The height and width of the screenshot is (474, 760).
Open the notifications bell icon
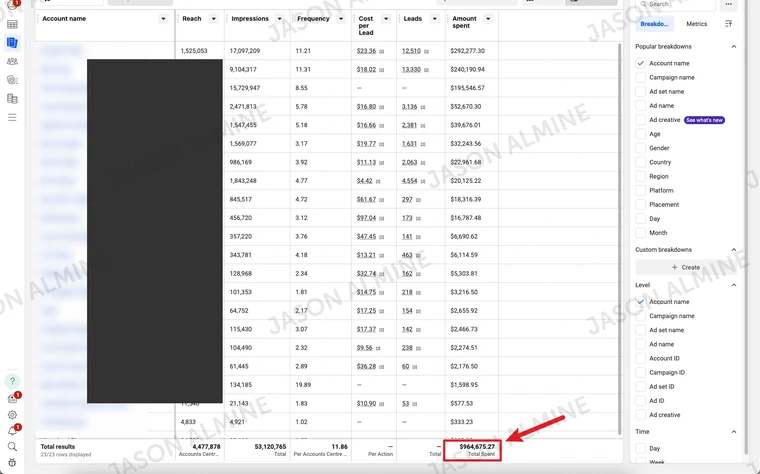coord(12,430)
